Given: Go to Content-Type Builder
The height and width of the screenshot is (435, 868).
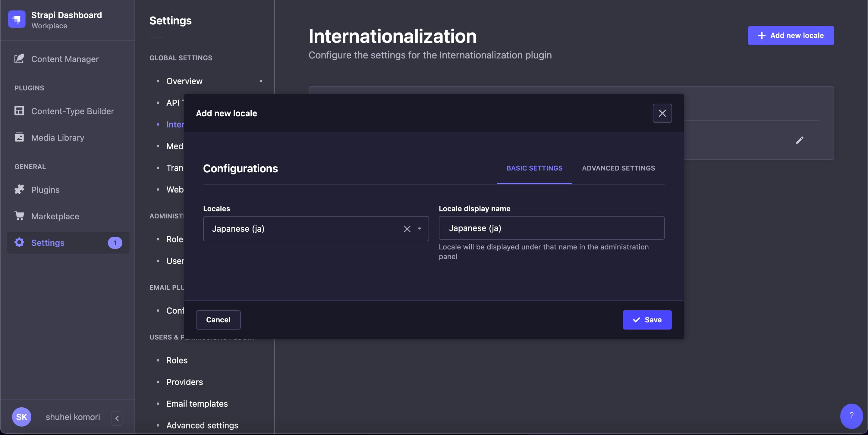Looking at the screenshot, I should tap(72, 111).
